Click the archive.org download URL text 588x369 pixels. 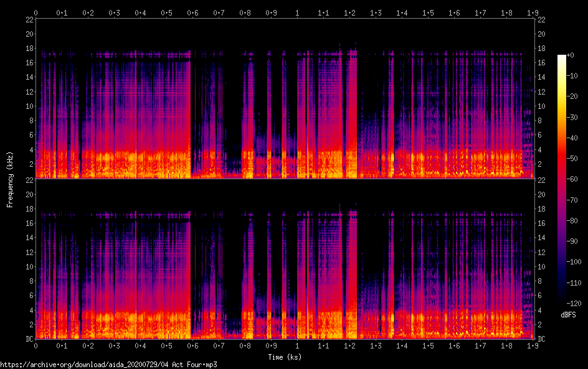tap(108, 365)
